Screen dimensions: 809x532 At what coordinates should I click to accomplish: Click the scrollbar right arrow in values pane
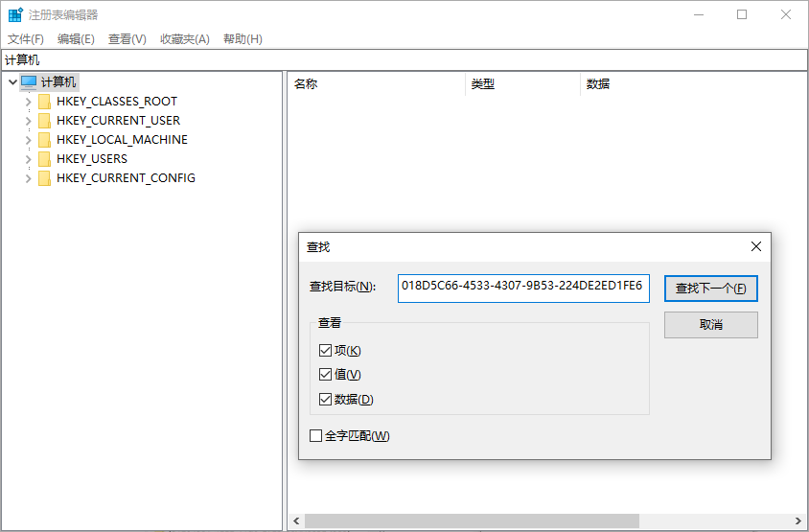click(798, 520)
